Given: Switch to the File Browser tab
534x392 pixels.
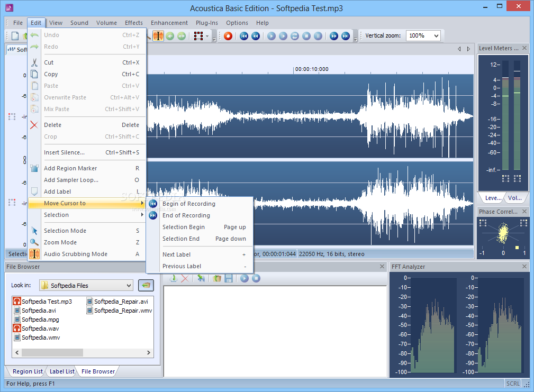Looking at the screenshot, I should (98, 371).
